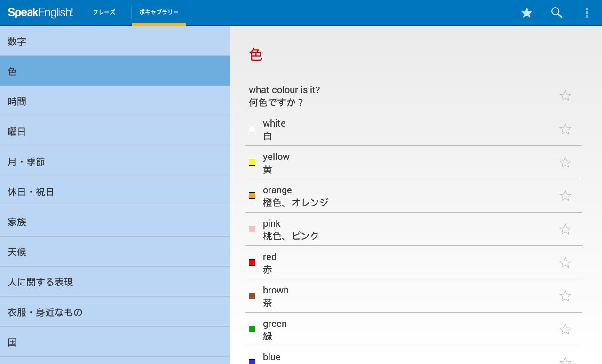The width and height of the screenshot is (602, 364).
Task: Open the 天候 category
Action: (115, 252)
